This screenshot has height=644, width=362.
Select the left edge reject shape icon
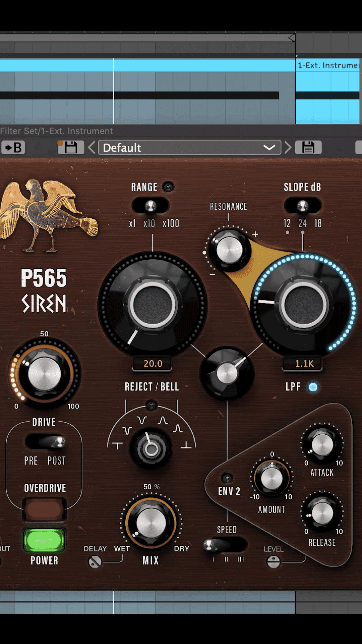[117, 446]
